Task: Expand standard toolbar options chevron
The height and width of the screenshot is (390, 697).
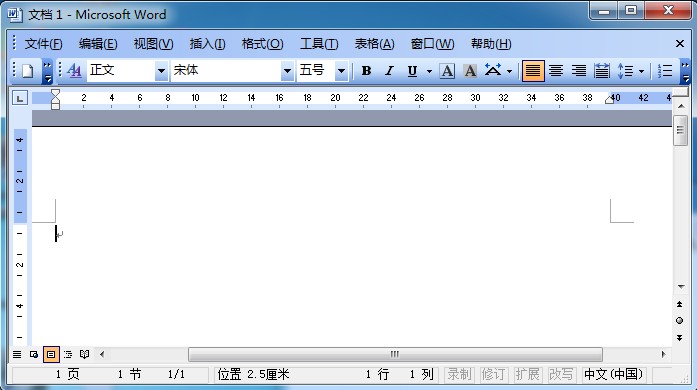Action: click(x=47, y=71)
